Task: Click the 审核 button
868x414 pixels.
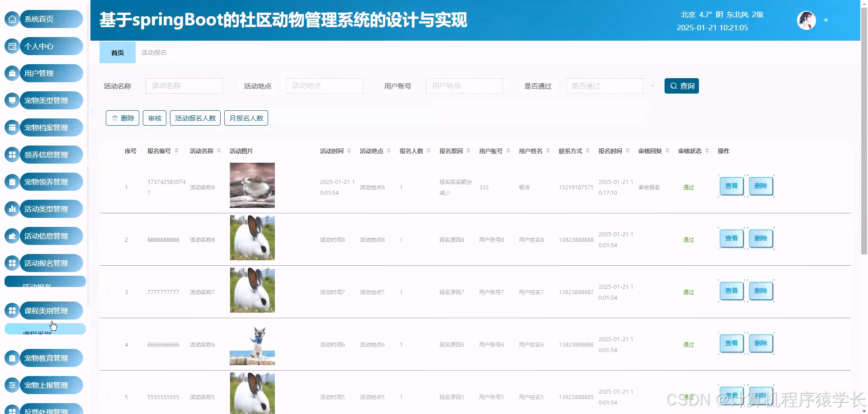Action: coord(155,118)
